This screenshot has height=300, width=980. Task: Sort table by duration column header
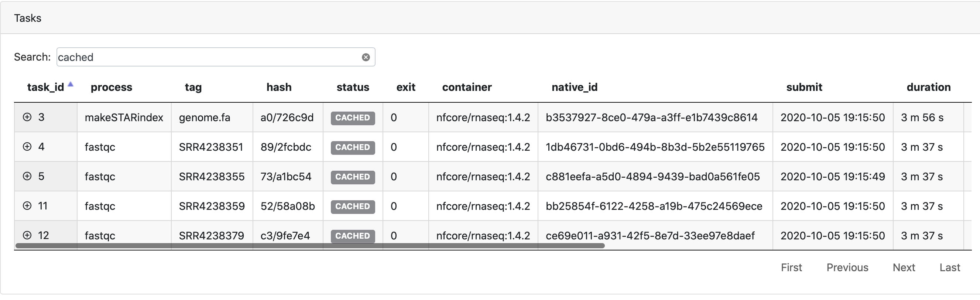pyautogui.click(x=928, y=87)
